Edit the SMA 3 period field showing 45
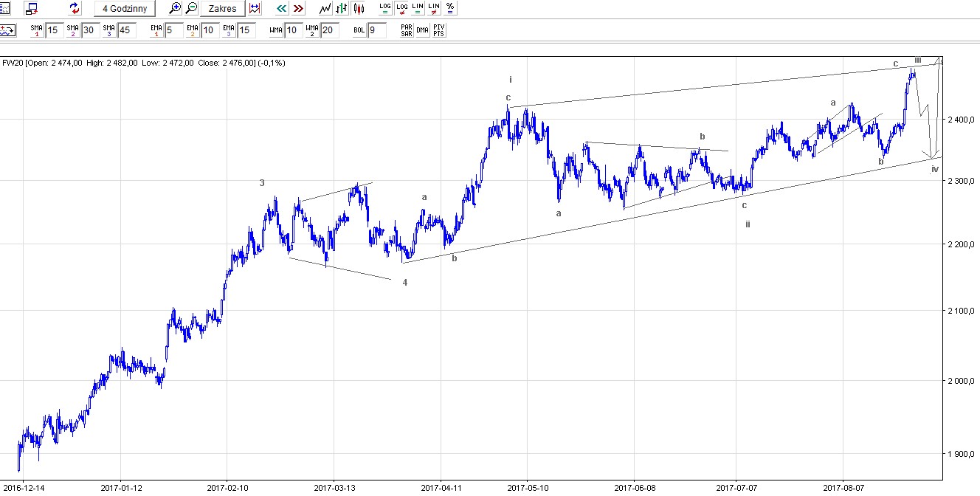This screenshot has width=980, height=496. pyautogui.click(x=126, y=30)
